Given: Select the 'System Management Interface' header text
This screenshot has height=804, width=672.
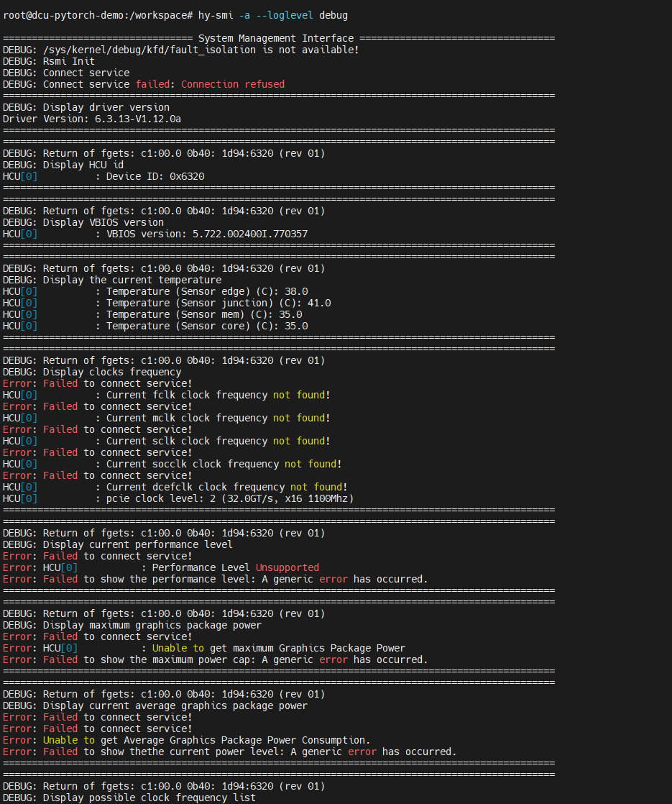Looking at the screenshot, I should [276, 38].
